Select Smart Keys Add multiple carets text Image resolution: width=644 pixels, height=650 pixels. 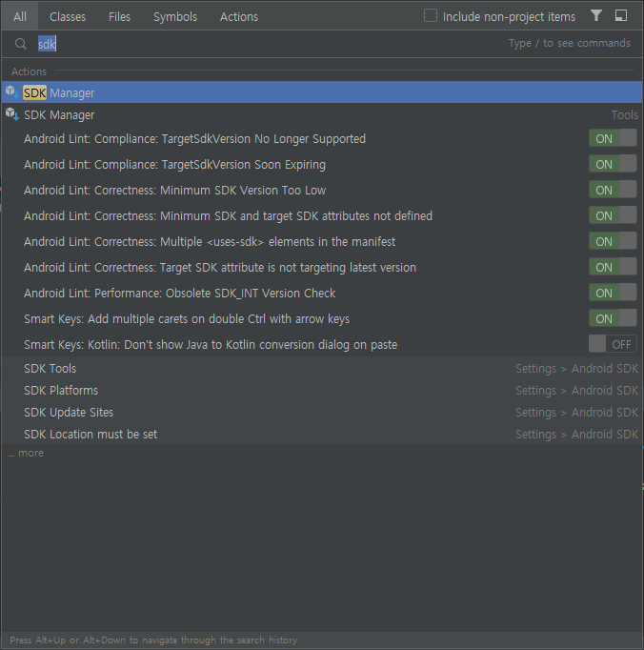(x=187, y=318)
